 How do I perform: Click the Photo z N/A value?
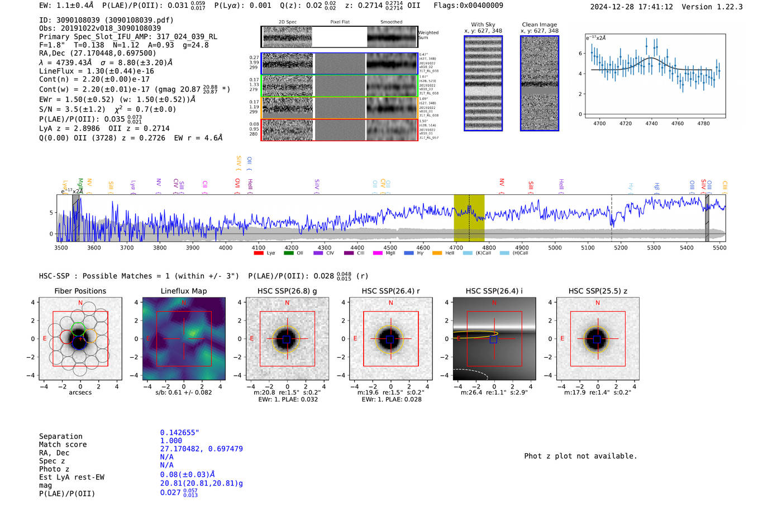coord(167,465)
